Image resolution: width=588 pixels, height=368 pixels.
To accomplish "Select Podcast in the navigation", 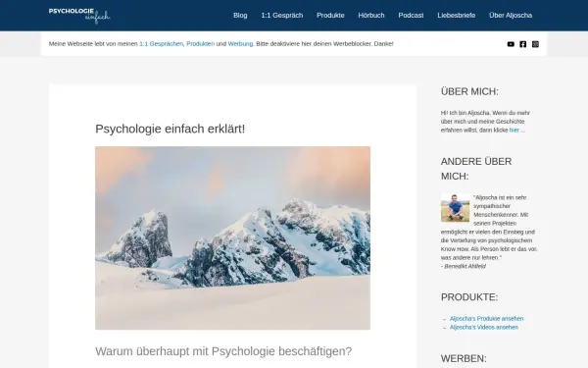I will coord(411,16).
